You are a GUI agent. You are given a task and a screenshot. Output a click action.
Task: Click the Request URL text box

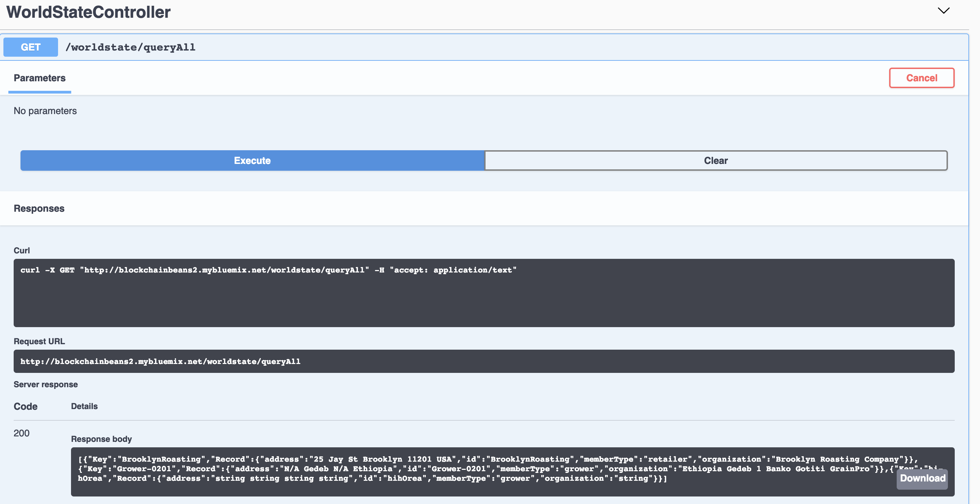click(483, 361)
